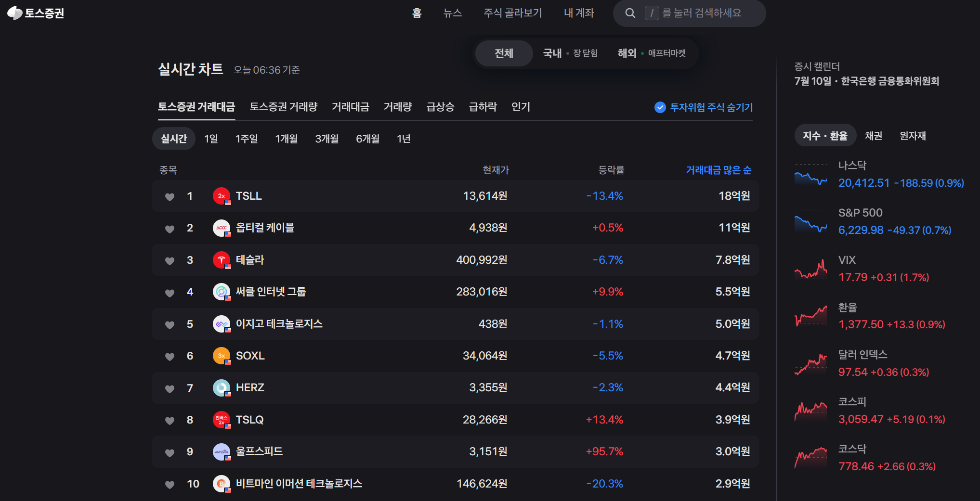Open 코스닥 chart thumbnail

pyautogui.click(x=811, y=458)
